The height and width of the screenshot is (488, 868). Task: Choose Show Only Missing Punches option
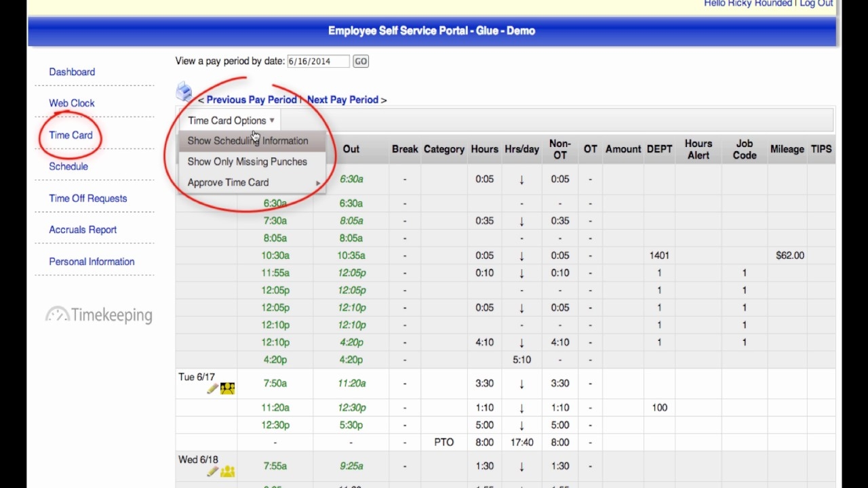247,162
